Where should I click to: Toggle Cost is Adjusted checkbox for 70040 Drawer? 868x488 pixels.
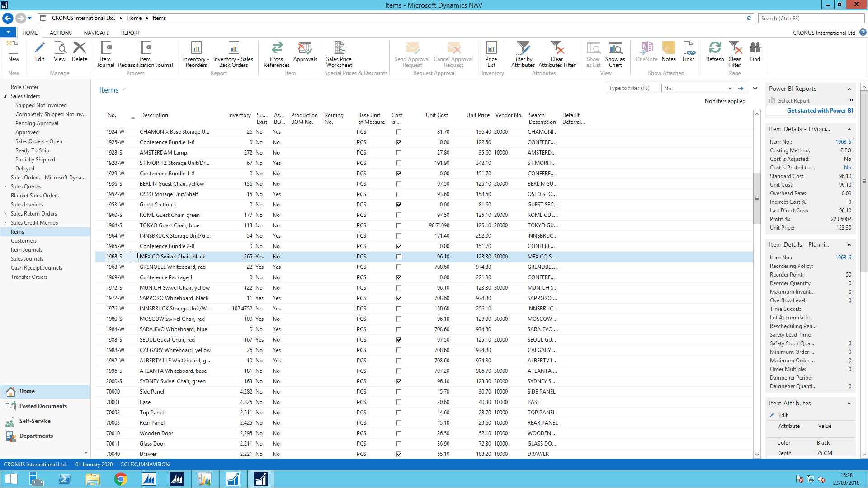click(398, 454)
